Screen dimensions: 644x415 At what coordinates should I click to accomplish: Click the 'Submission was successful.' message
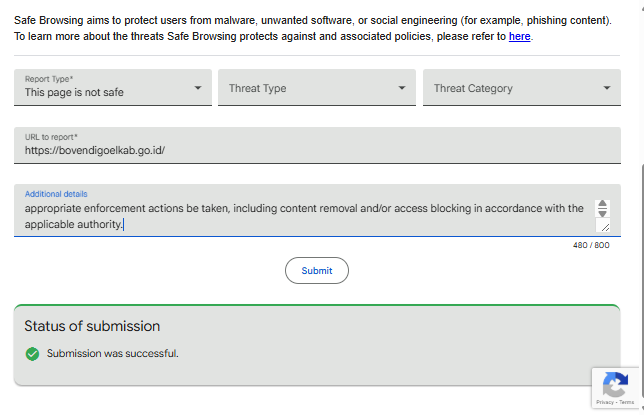(x=113, y=353)
